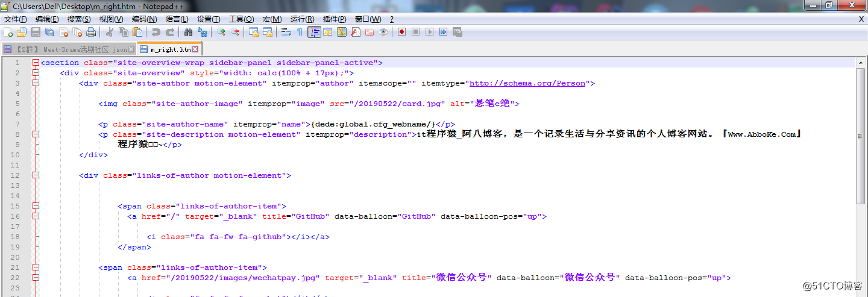Image resolution: width=868 pixels, height=297 pixels.
Task: Close current document with menu bar X
Action: point(861,19)
